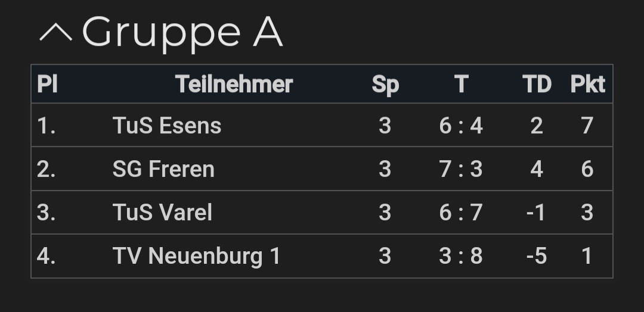Open team SG Freren
The image size is (644, 312).
(163, 169)
